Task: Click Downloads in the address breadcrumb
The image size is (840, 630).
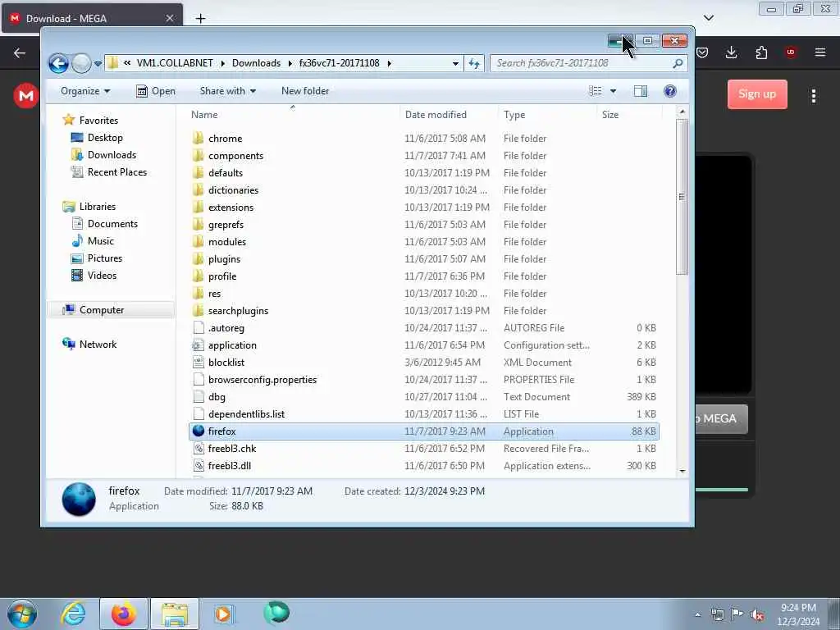Action: (x=256, y=63)
